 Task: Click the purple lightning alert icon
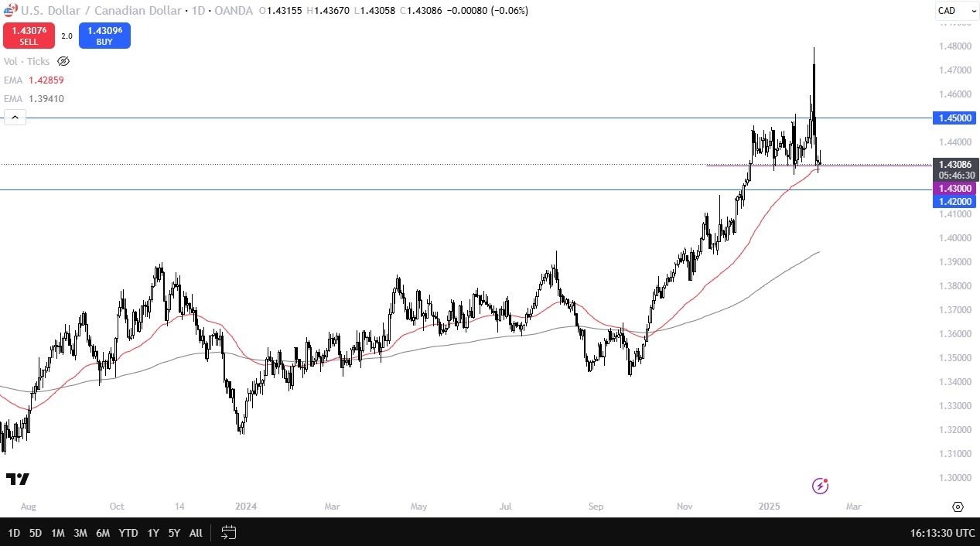pyautogui.click(x=819, y=486)
